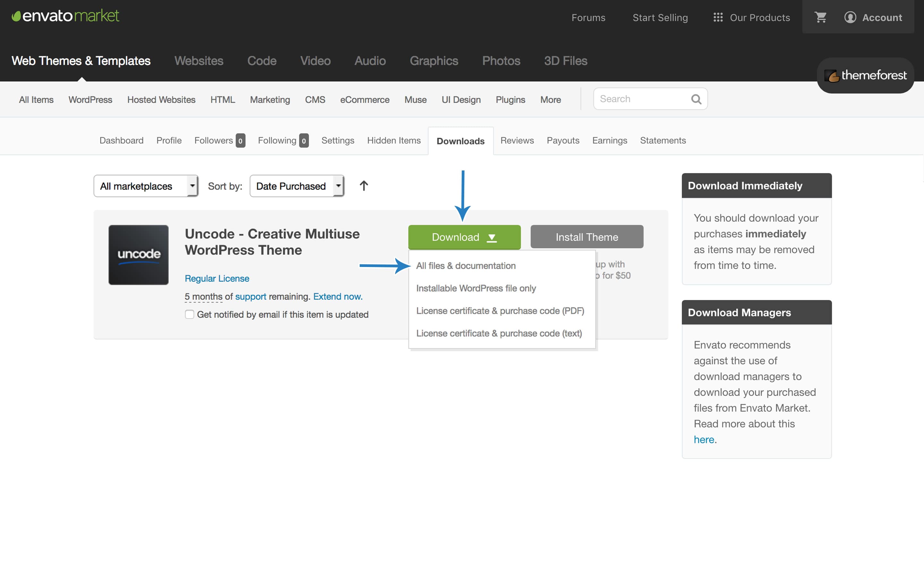This screenshot has height=578, width=924.
Task: Open the Regular License link
Action: click(x=217, y=278)
